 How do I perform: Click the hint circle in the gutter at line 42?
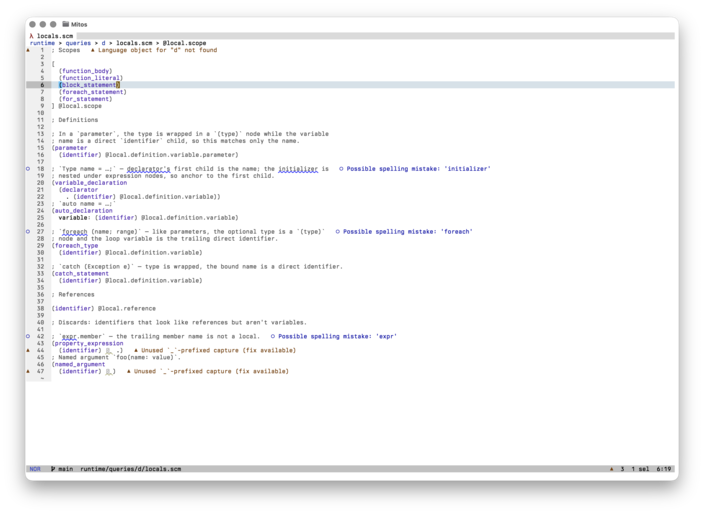point(28,336)
